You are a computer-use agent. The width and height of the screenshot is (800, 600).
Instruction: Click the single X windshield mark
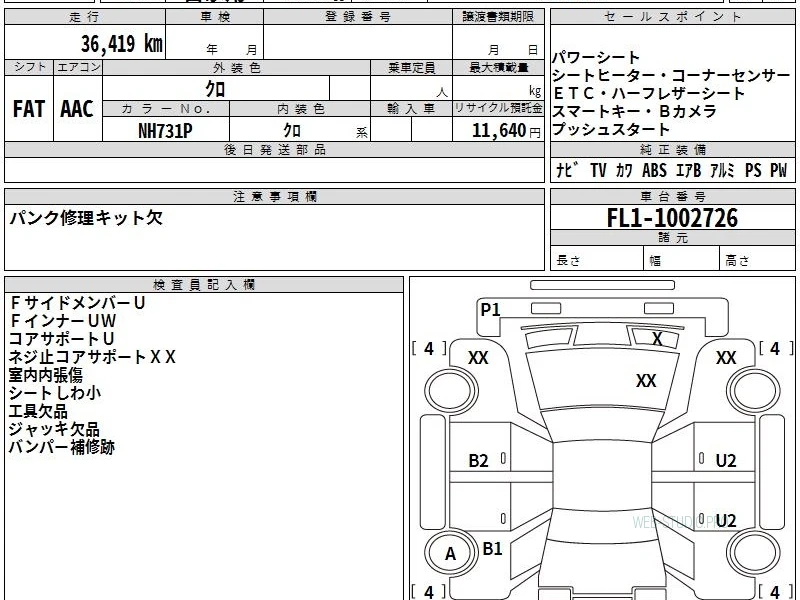click(x=657, y=339)
